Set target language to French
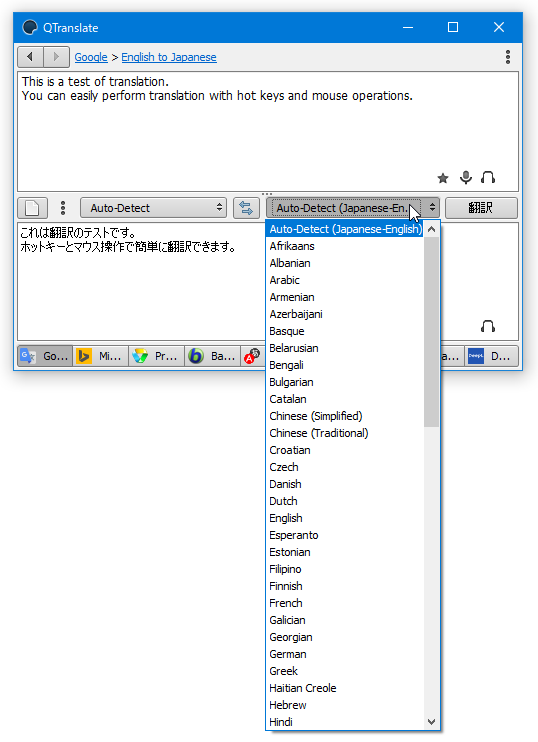Image resolution: width=538 pixels, height=742 pixels. pyautogui.click(x=344, y=604)
